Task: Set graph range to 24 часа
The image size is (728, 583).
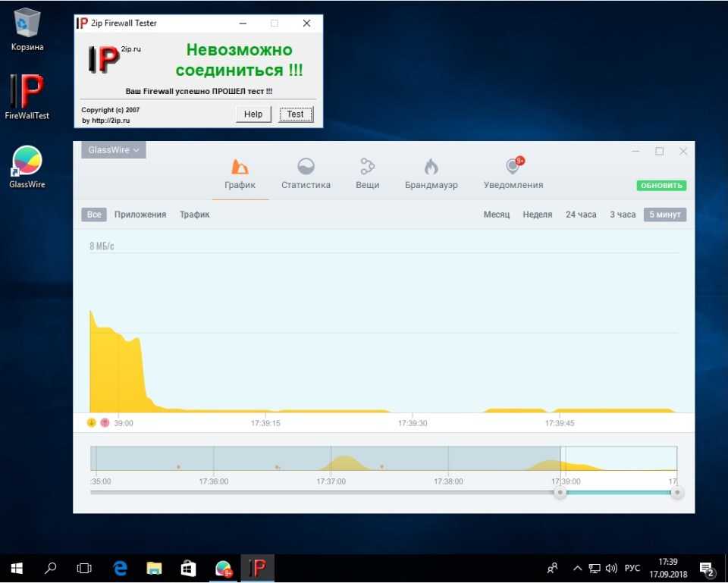Action: pos(581,215)
